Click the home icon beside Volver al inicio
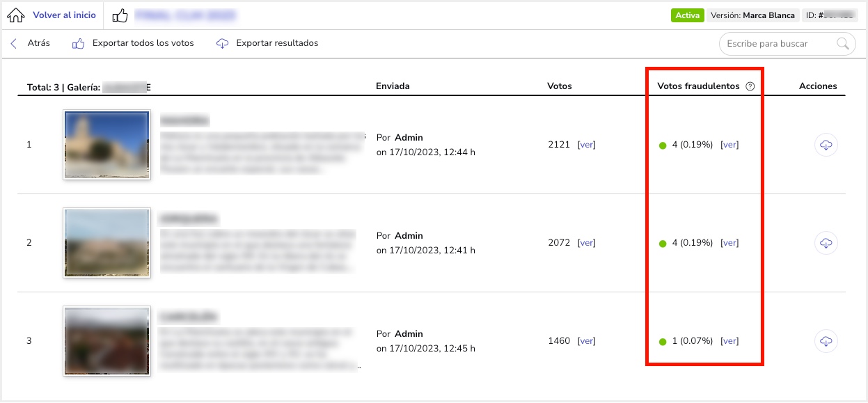This screenshot has width=868, height=403. pyautogui.click(x=15, y=15)
